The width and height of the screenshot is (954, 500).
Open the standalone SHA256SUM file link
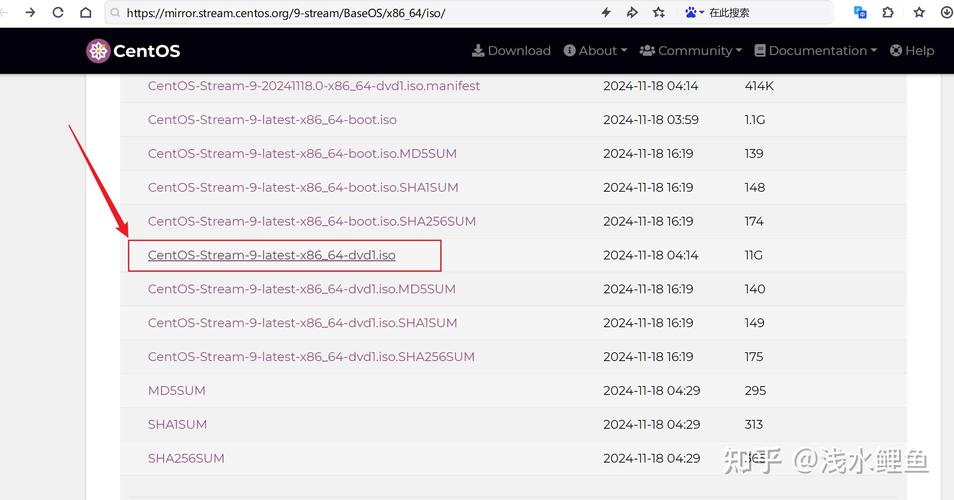[186, 459]
